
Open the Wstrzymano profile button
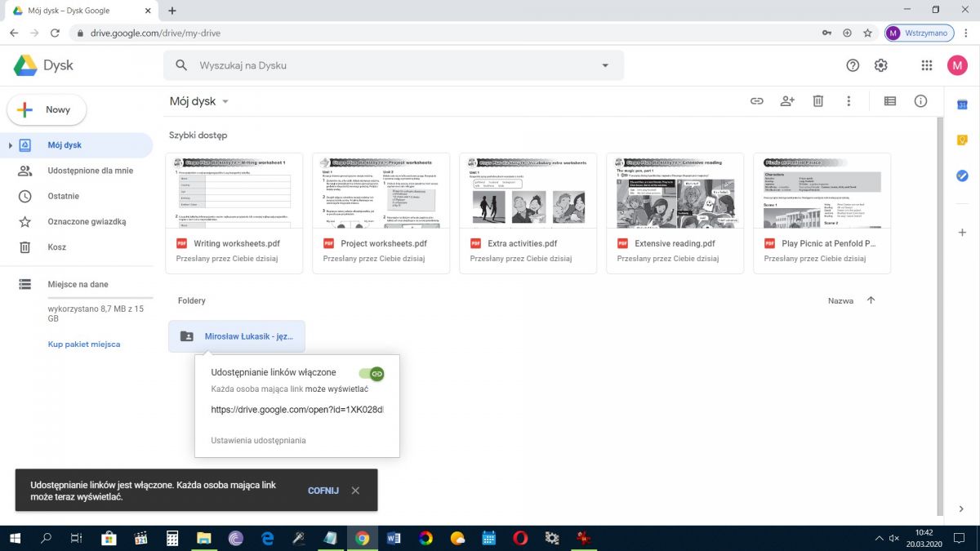919,33
